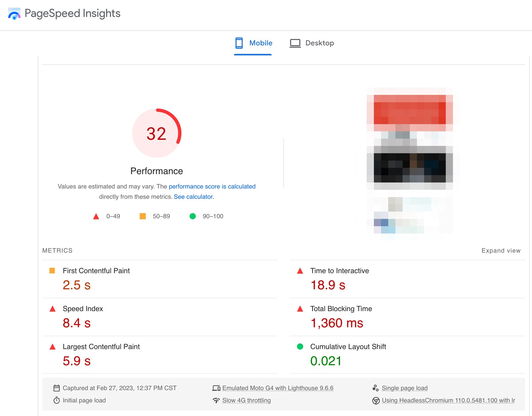Select the First Contentful Paint metric label
This screenshot has width=532, height=416.
click(x=96, y=271)
